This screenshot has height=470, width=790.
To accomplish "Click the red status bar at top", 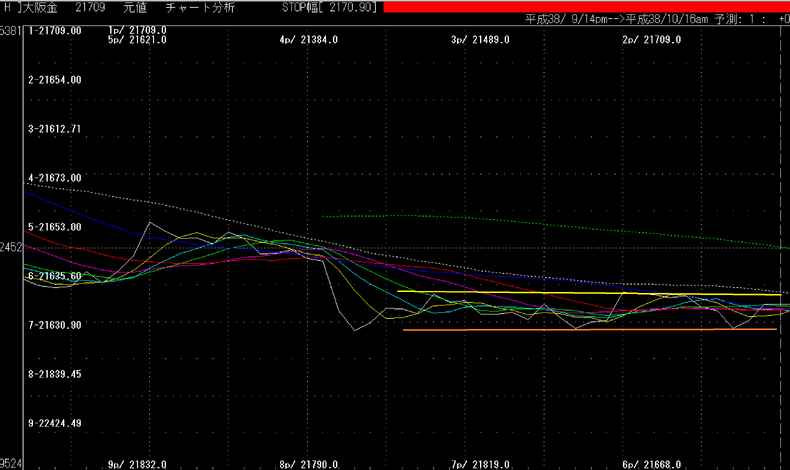I will pyautogui.click(x=586, y=7).
